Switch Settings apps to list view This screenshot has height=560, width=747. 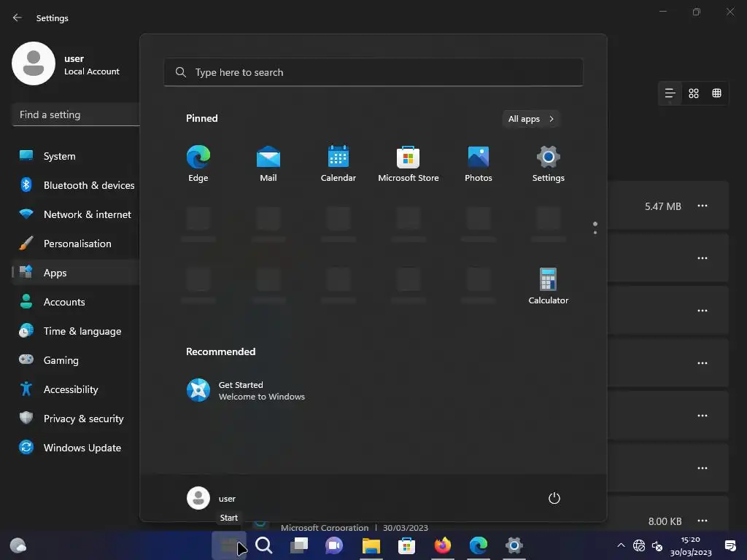point(670,93)
